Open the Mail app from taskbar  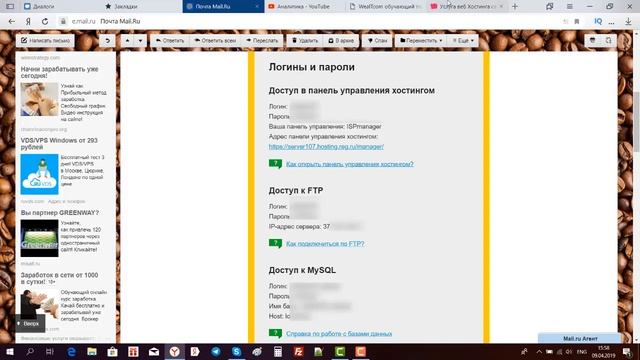pos(154,351)
